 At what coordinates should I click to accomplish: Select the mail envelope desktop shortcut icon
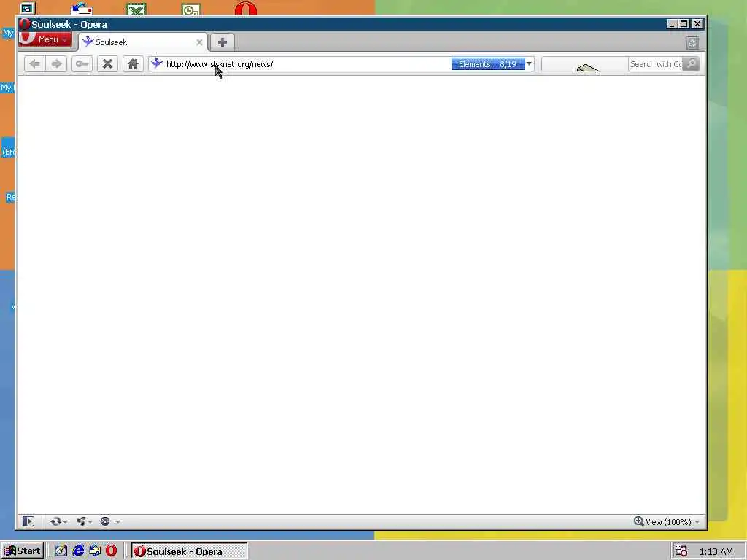[82, 9]
